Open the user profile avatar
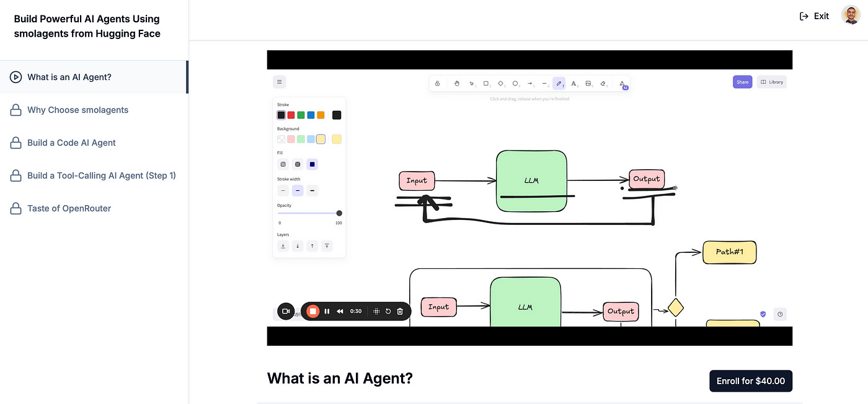Viewport: 868px width, 404px height. point(851,15)
